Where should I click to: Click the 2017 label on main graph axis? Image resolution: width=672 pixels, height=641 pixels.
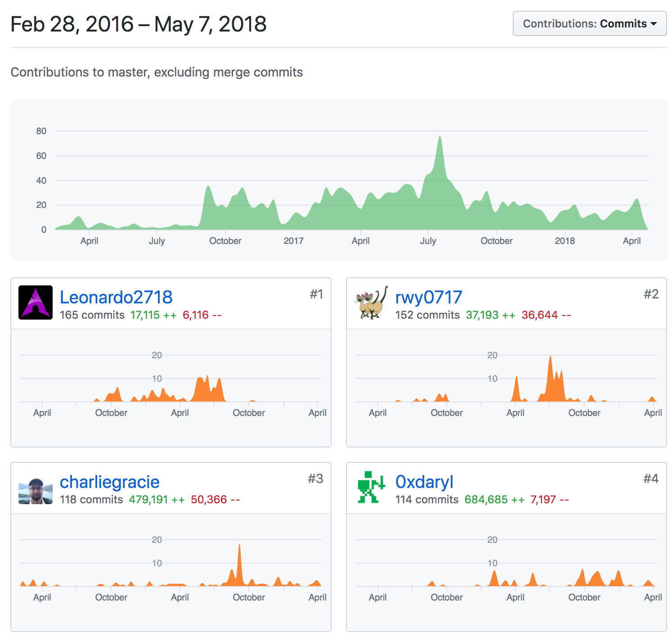[x=293, y=241]
